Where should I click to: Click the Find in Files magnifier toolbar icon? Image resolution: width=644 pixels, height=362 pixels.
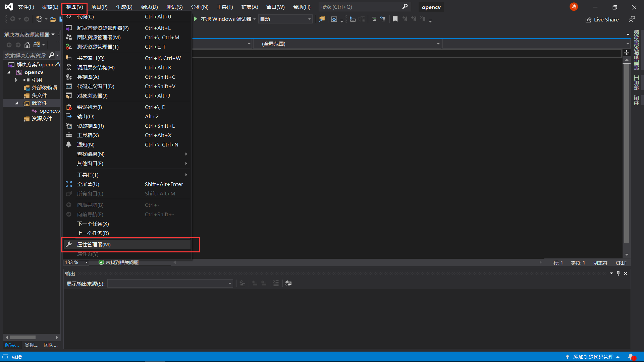pos(322,19)
